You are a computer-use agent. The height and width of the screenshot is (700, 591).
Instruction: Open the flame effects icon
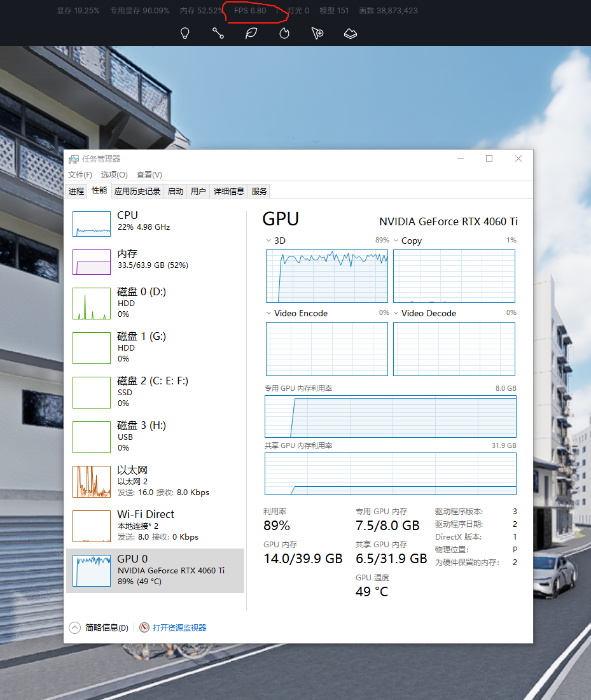pos(284,33)
